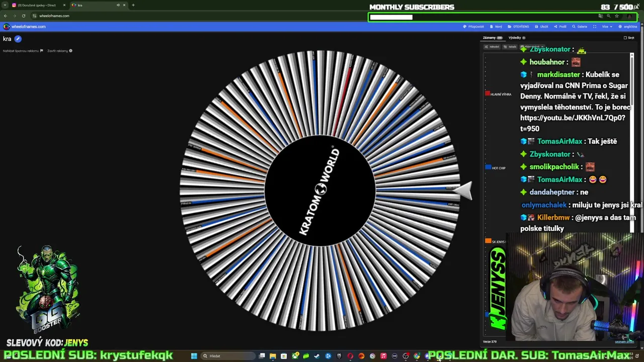Screen dimensions: 644x362
Task: Share the wheel using Podíl
Action: tap(560, 27)
